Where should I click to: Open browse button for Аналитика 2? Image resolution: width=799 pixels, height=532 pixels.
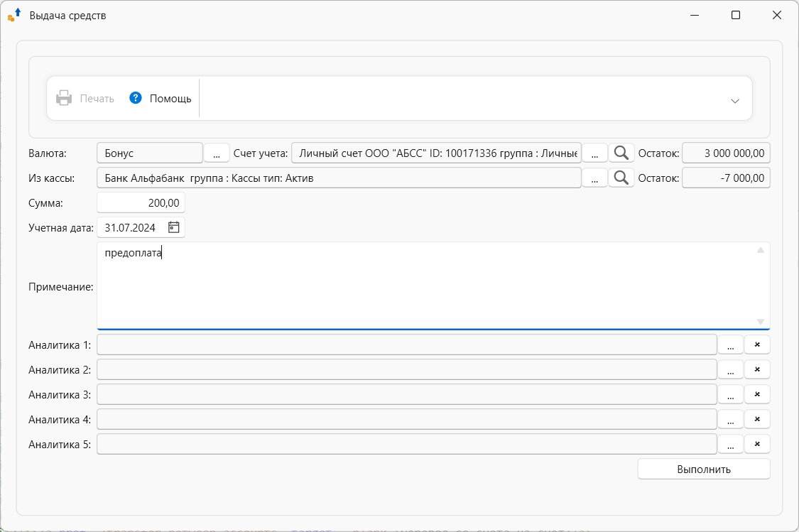click(731, 369)
